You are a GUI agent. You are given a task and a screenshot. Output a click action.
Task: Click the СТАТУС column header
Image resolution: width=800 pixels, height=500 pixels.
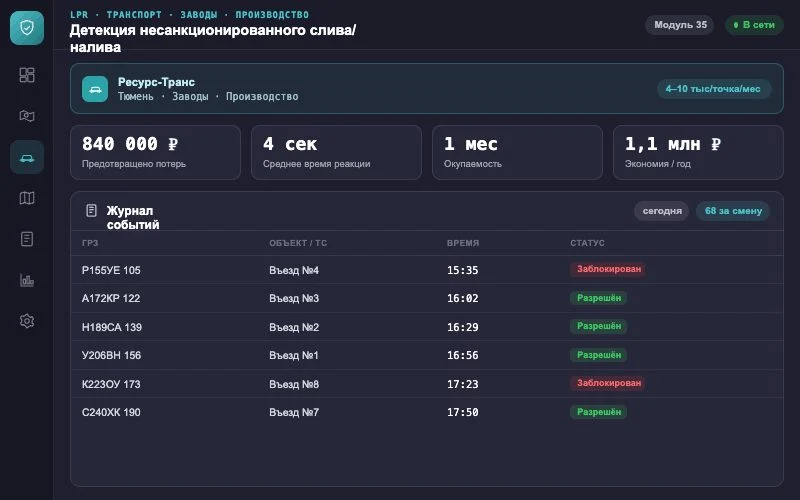(x=587, y=243)
